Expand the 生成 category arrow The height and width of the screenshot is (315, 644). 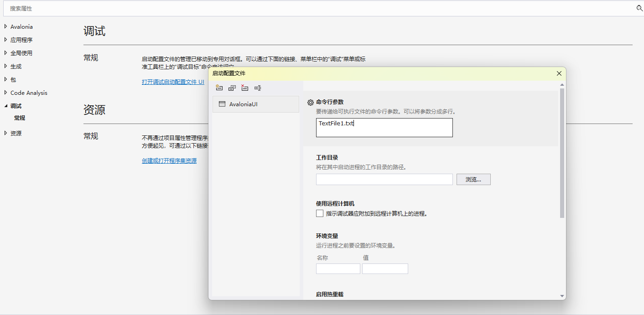click(x=5, y=66)
